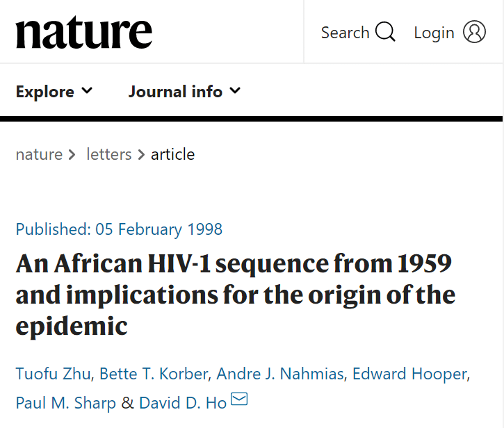Open author Edward Hooper's link
The height and width of the screenshot is (428, 504).
409,374
